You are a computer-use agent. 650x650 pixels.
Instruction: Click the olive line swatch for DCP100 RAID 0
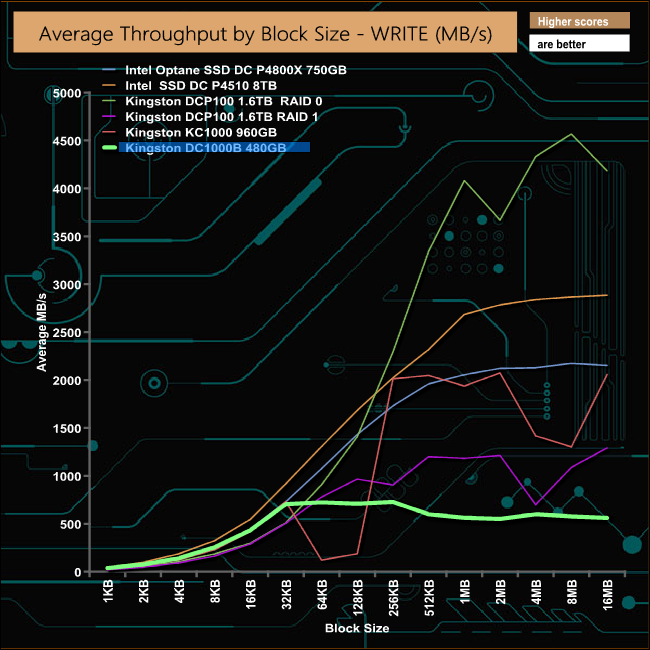pos(109,102)
